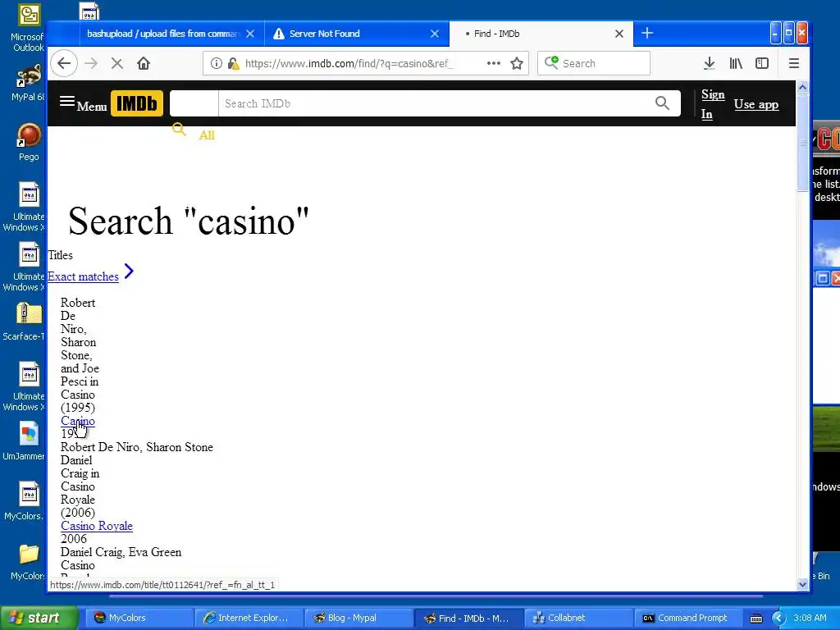
Task: Expand Exact matches chevron arrow
Action: tap(129, 271)
